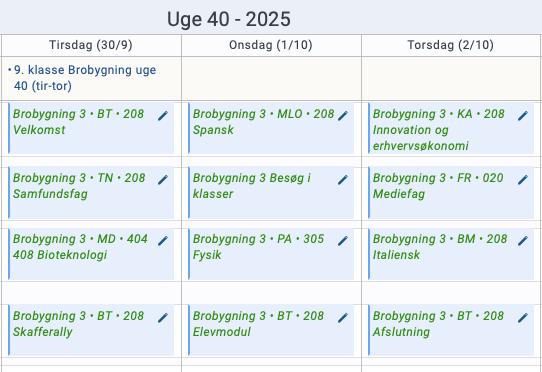
Task: Open the Spansk lesson block on Wednesday
Action: tap(271, 128)
